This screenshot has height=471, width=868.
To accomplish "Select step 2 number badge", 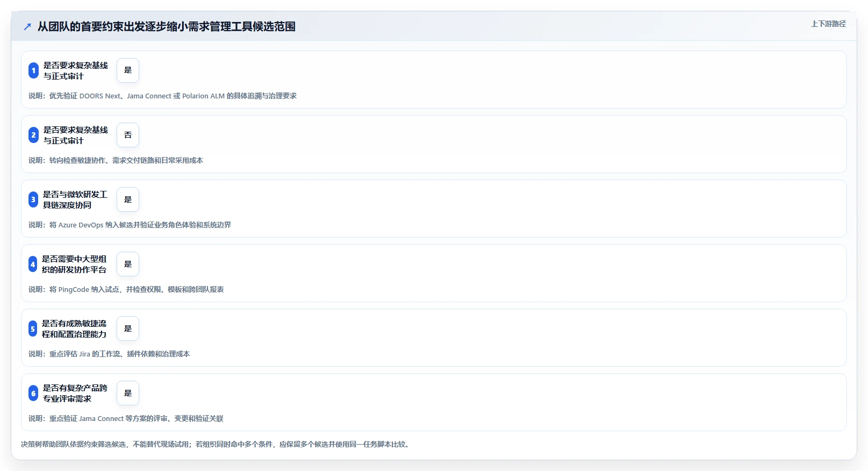I will point(33,135).
